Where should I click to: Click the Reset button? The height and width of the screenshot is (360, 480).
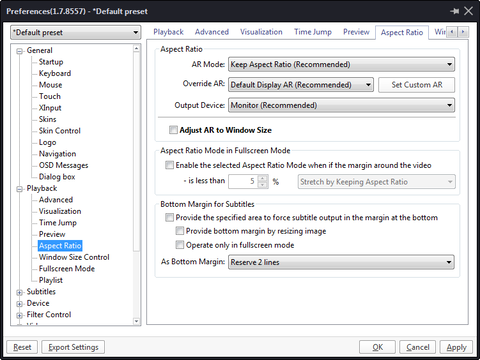(22, 347)
